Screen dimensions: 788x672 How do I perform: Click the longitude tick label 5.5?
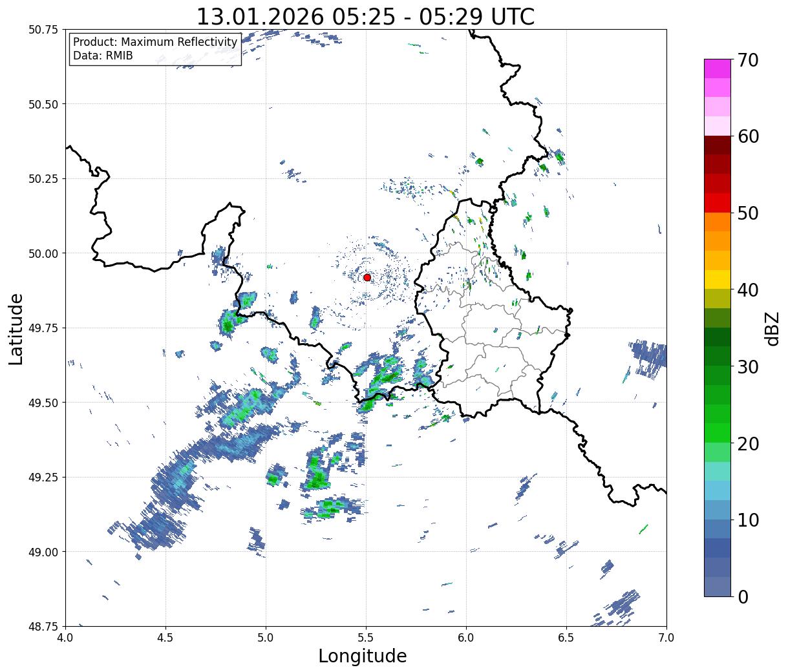point(366,637)
